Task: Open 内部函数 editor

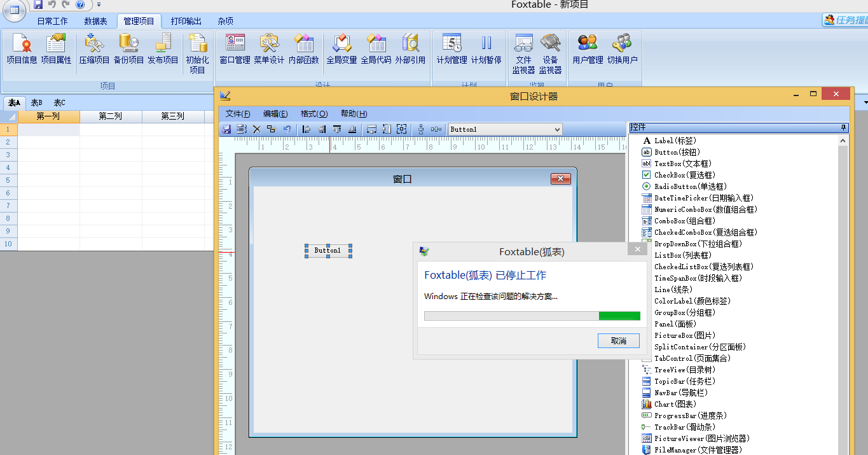Action: 303,48
